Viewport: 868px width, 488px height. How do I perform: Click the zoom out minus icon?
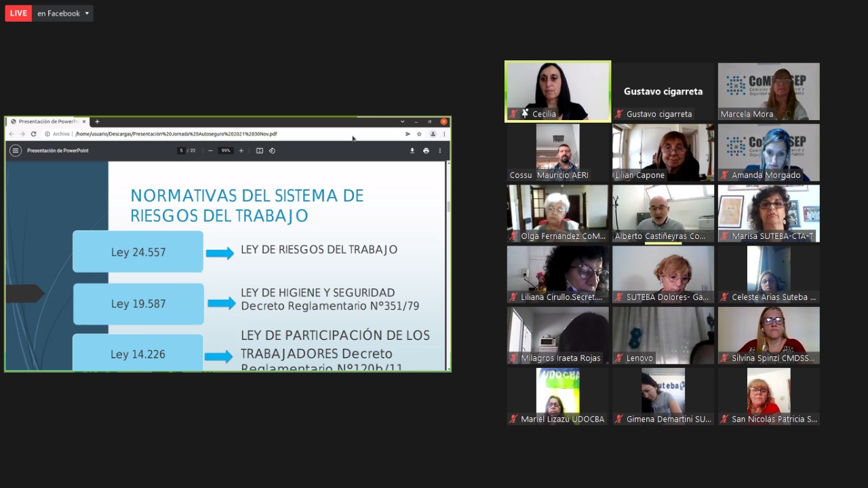click(x=211, y=151)
